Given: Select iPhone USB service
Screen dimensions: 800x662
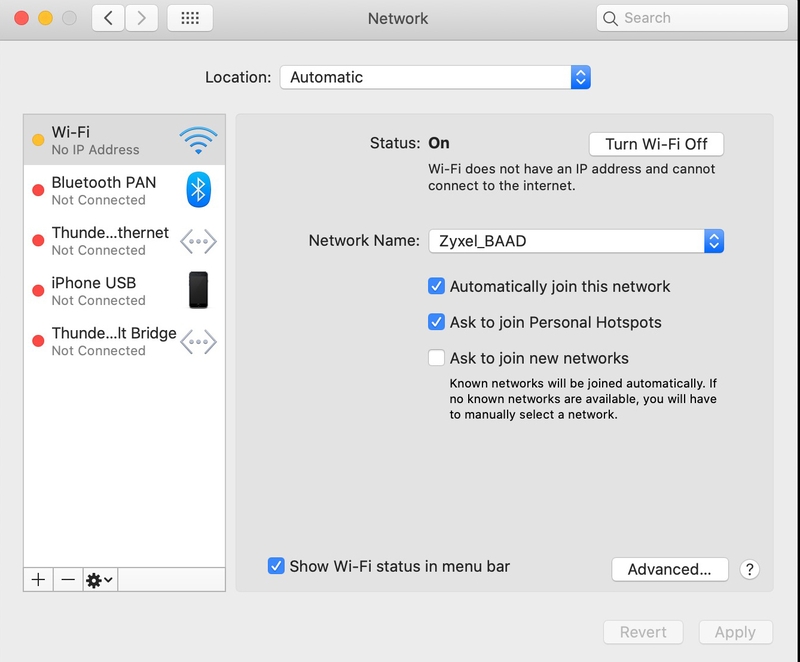Looking at the screenshot, I should tap(124, 291).
